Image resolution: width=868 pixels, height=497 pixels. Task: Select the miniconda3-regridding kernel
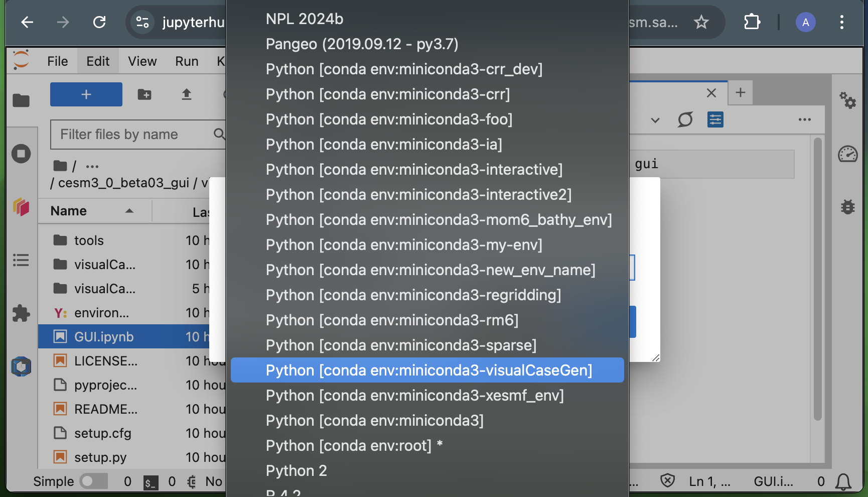tap(427, 295)
